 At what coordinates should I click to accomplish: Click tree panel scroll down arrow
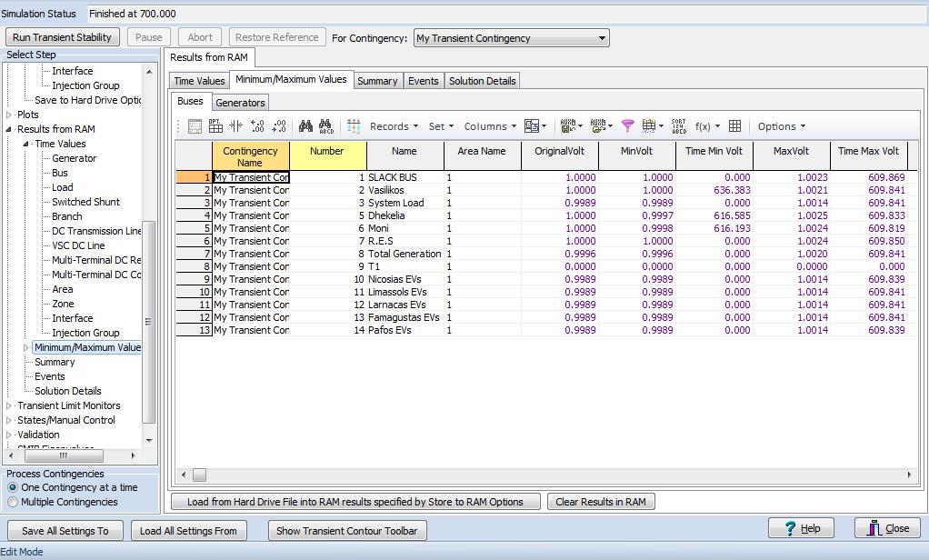point(149,440)
